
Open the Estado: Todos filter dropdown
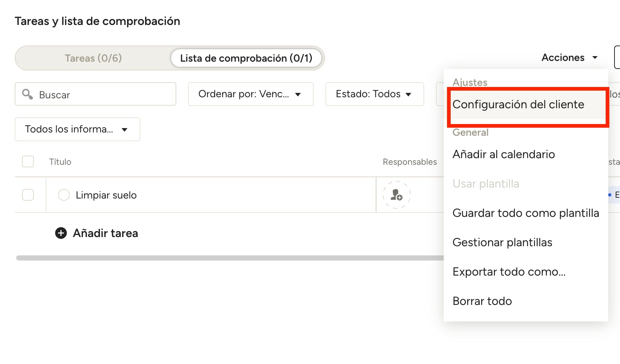pos(374,94)
